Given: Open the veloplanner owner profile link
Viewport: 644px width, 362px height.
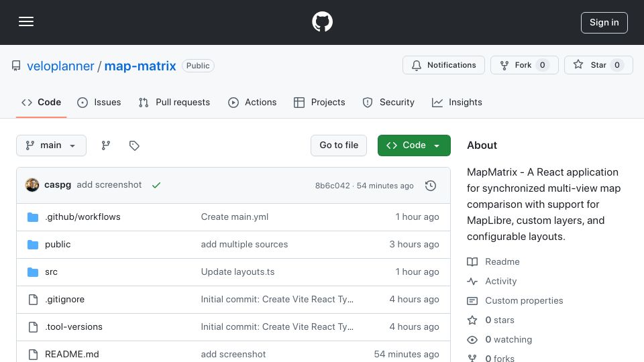Looking at the screenshot, I should click(60, 66).
